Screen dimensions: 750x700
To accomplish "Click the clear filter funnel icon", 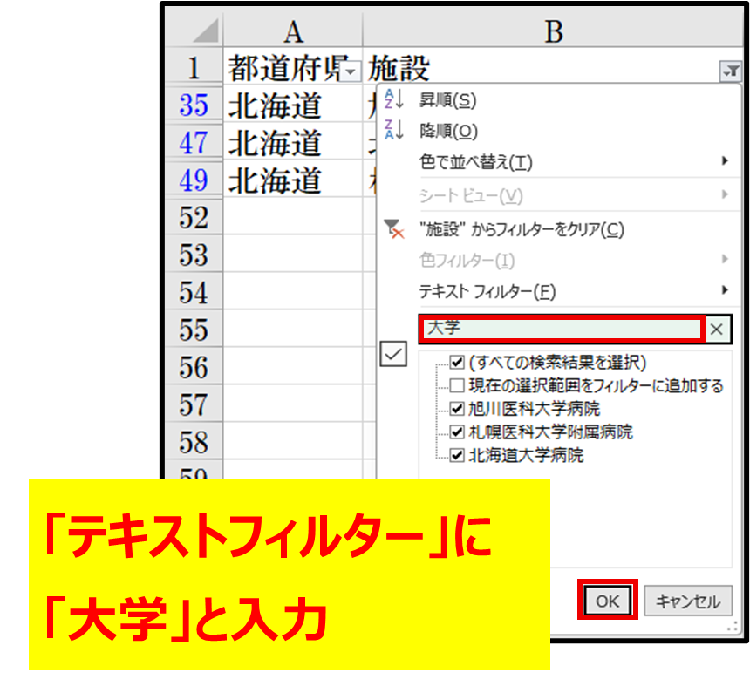I will tap(394, 229).
